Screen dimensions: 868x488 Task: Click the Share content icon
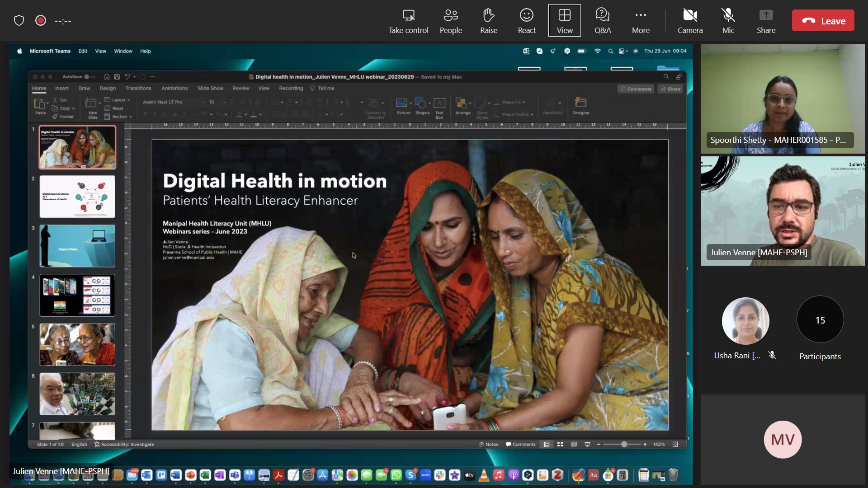point(765,21)
